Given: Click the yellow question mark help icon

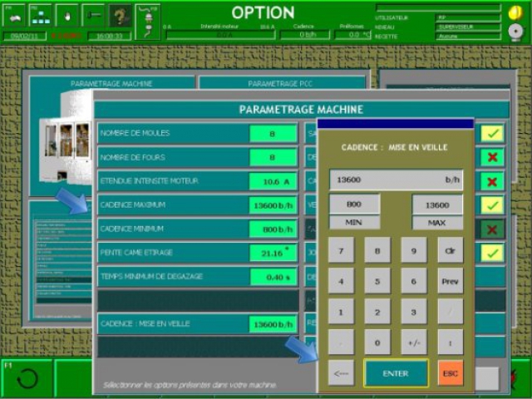Looking at the screenshot, I should click(121, 16).
